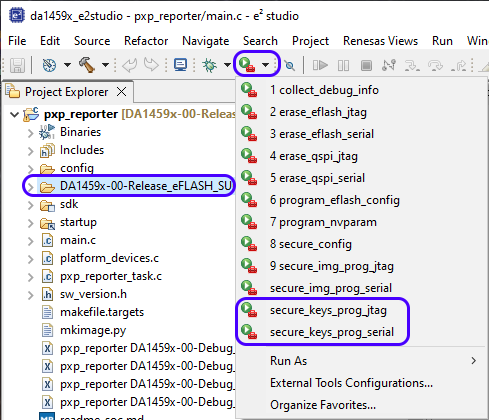
Task: Open the Run menu
Action: click(x=442, y=41)
